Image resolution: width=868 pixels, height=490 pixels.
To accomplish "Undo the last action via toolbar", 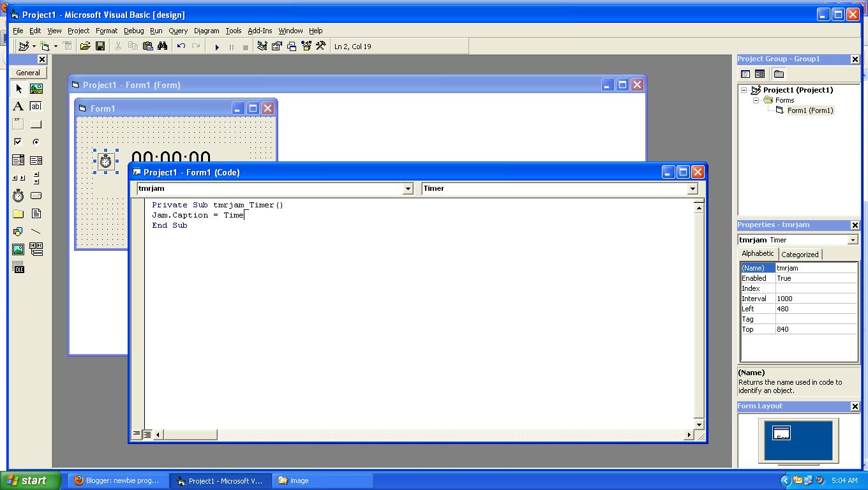I will [181, 46].
